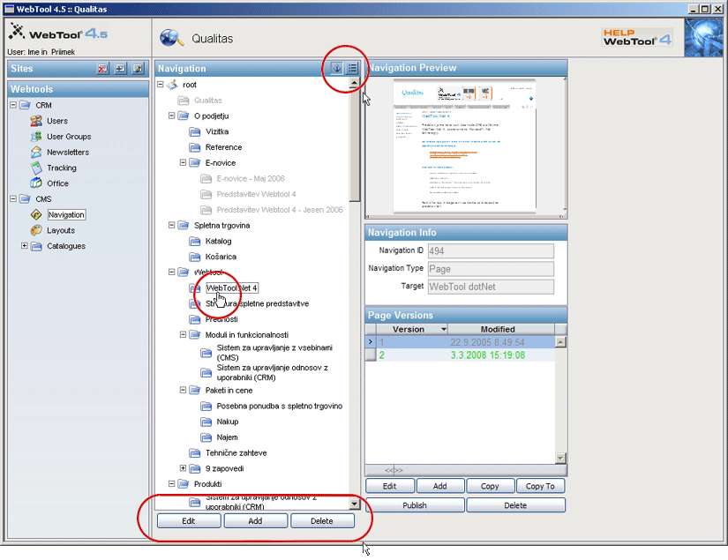The height and width of the screenshot is (560, 728).
Task: Open the Newsletters tool
Action: tap(67, 153)
